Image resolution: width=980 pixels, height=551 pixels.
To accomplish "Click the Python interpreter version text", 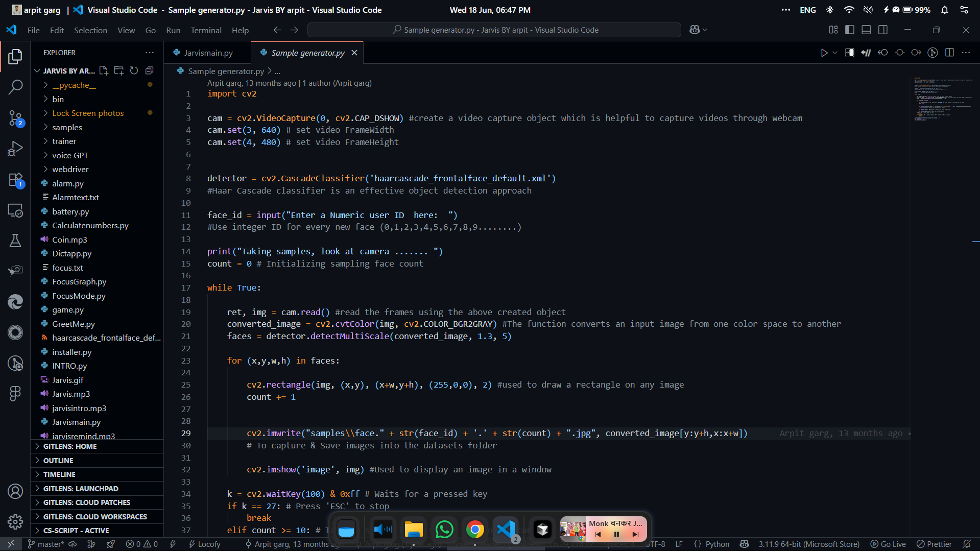I will pos(808,544).
